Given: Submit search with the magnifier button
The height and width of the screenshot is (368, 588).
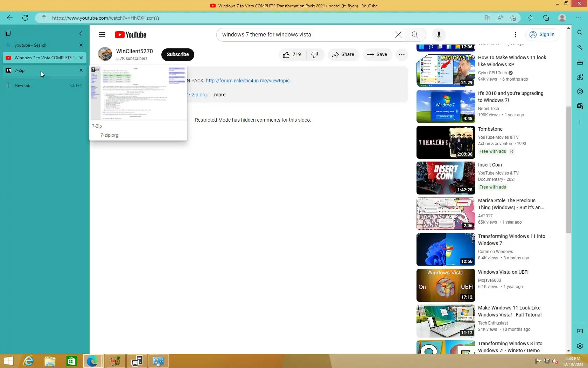Looking at the screenshot, I should 415,35.
